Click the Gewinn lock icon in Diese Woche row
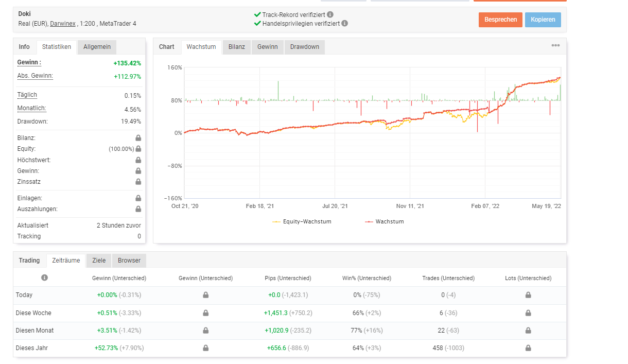This screenshot has height=364, width=628. tap(205, 313)
